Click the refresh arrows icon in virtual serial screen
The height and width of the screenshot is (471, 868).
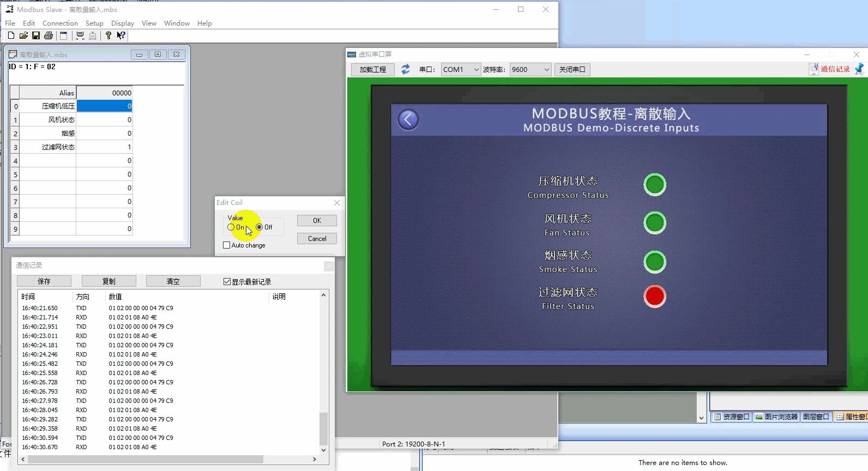(x=406, y=69)
